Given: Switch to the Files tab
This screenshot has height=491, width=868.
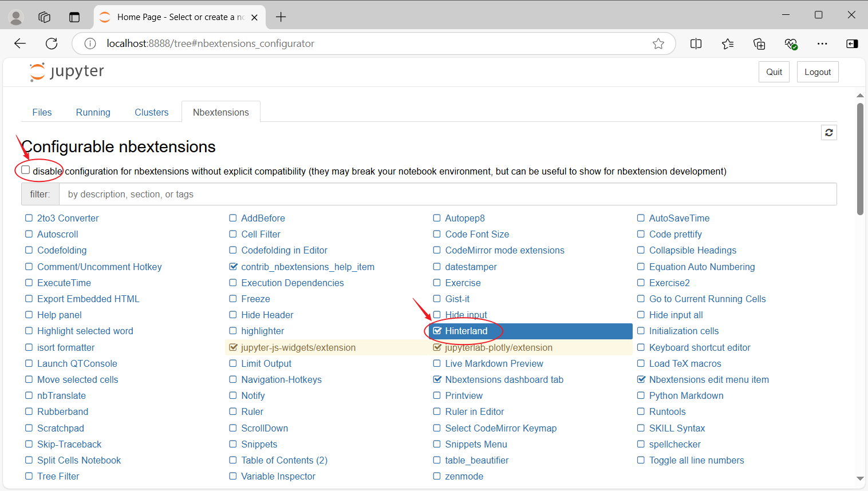Looking at the screenshot, I should (x=42, y=112).
